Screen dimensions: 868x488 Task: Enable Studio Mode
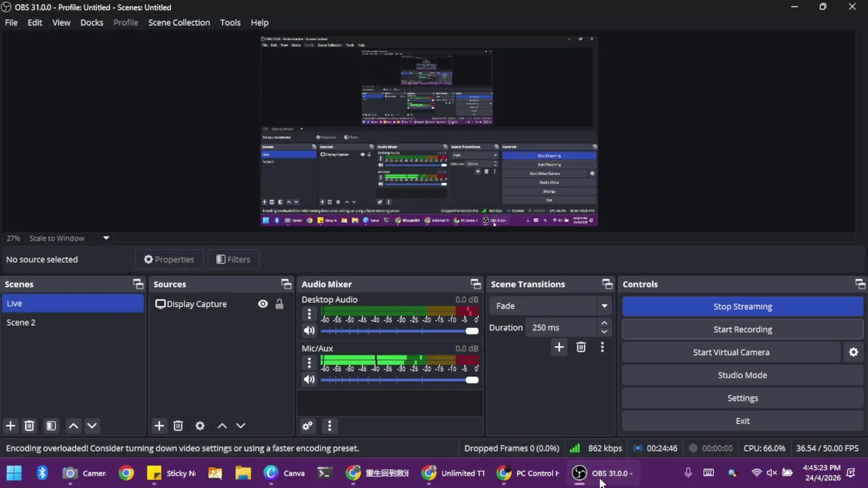click(743, 375)
